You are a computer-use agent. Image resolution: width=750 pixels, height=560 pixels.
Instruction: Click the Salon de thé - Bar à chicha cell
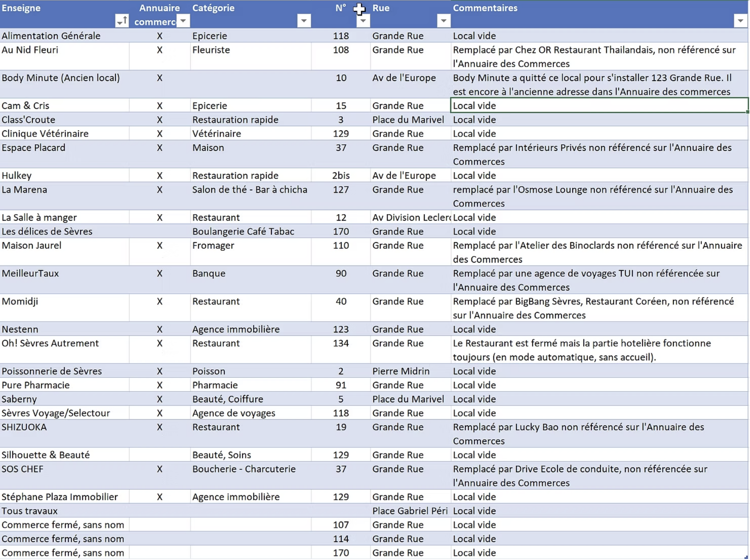pyautogui.click(x=250, y=190)
